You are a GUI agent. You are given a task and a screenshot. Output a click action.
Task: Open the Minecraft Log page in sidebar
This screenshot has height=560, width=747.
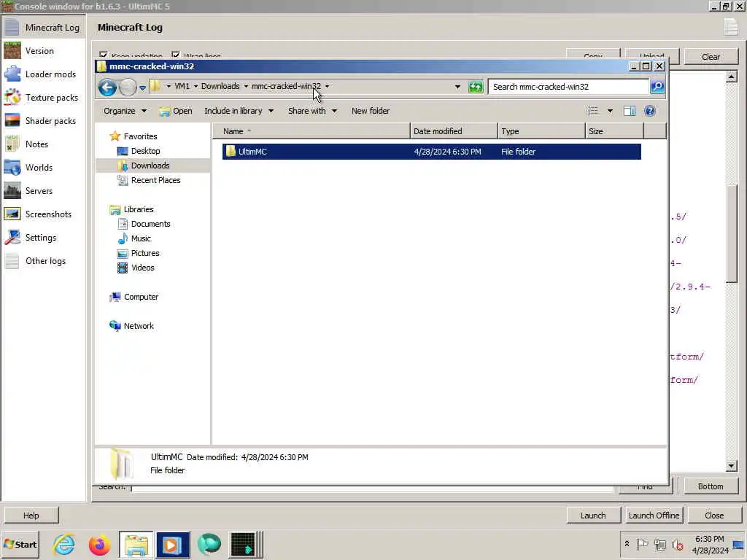click(43, 28)
